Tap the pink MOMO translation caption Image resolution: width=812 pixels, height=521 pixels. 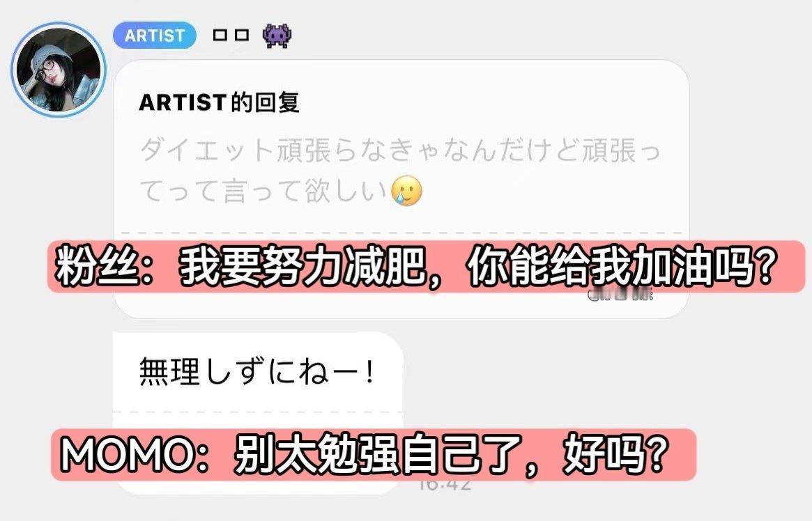tap(374, 454)
